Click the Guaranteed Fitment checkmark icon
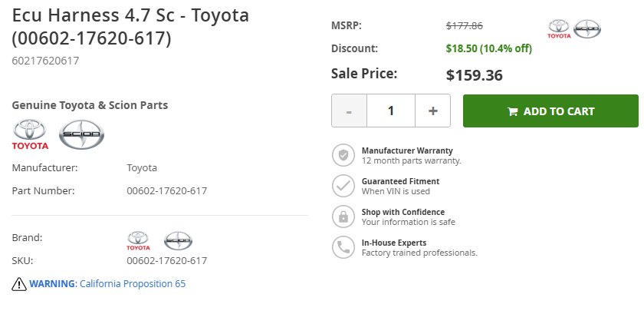 343,186
